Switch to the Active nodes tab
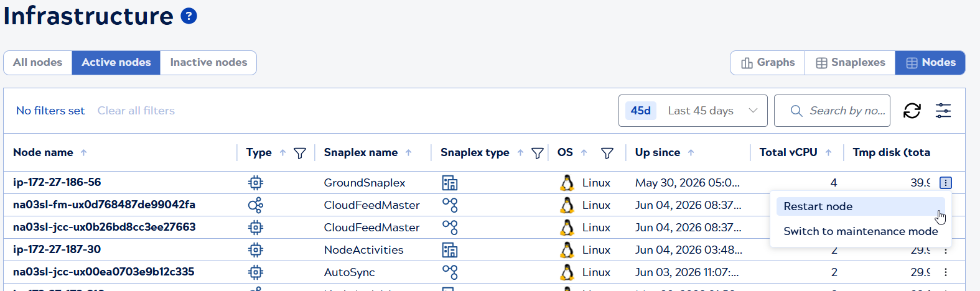The width and height of the screenshot is (980, 291). point(116,63)
